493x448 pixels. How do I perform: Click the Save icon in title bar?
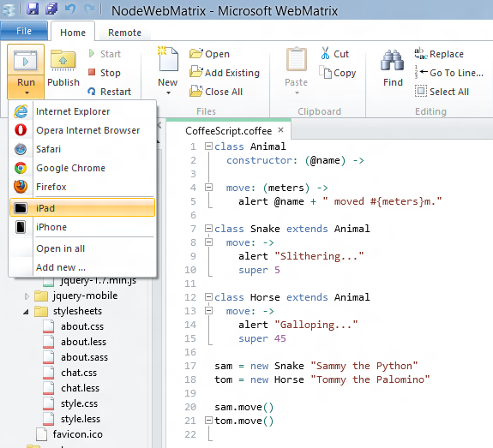click(33, 9)
